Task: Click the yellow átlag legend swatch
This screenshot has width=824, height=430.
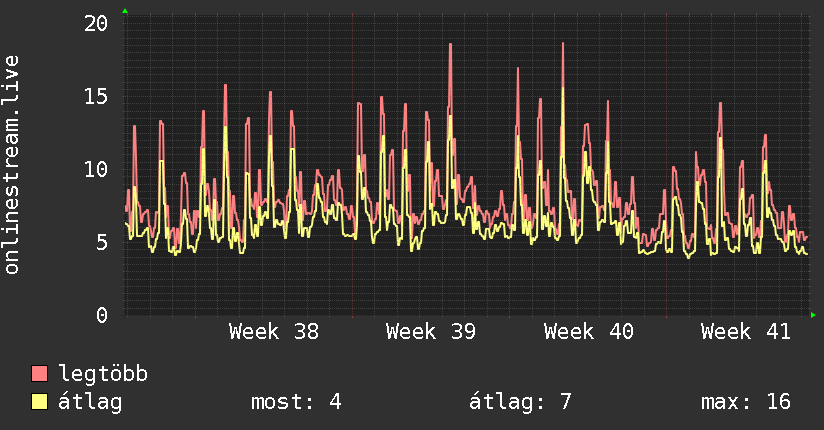Action: (x=39, y=402)
